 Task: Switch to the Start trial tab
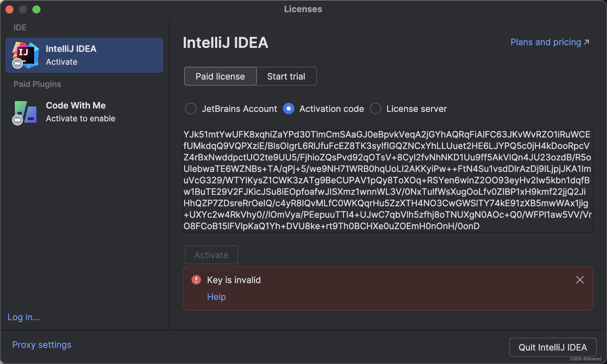286,76
